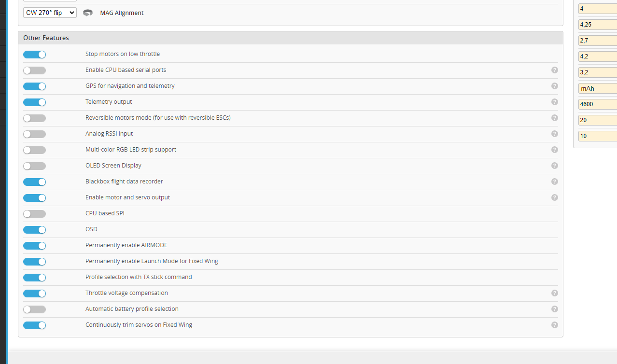The width and height of the screenshot is (617, 364).
Task: Click the Blackbox flight data recorder label
Action: pos(124,182)
